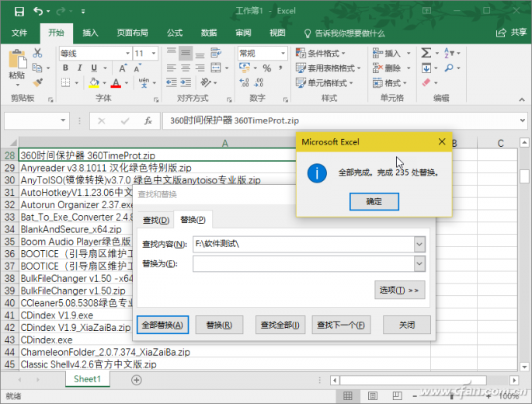The height and width of the screenshot is (404, 532).
Task: Click the Find All button
Action: pos(280,325)
